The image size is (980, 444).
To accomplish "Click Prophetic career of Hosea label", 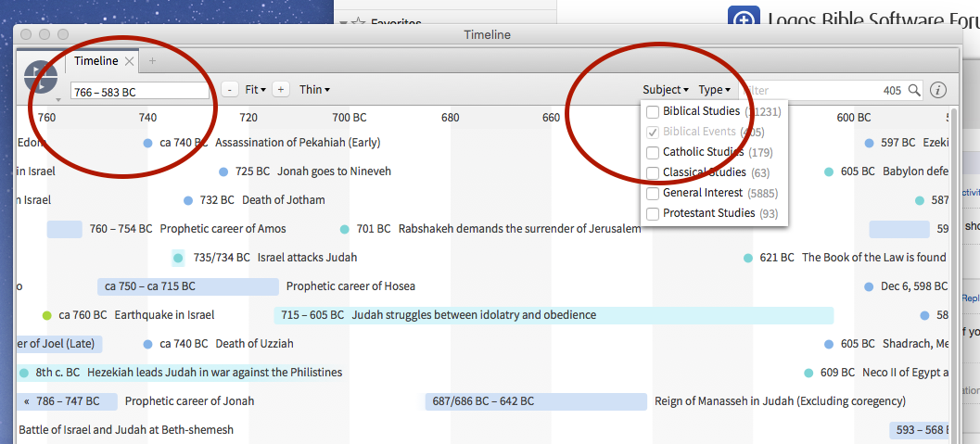I will point(350,286).
